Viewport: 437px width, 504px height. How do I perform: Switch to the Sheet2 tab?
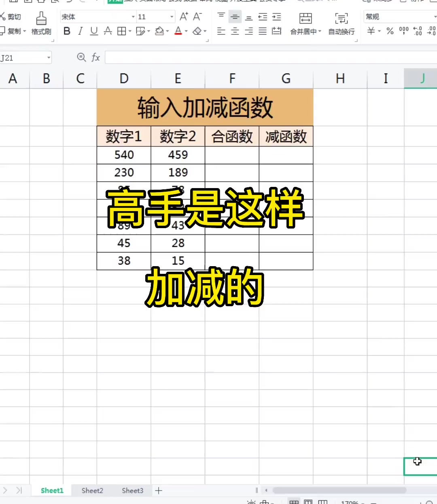point(92,490)
